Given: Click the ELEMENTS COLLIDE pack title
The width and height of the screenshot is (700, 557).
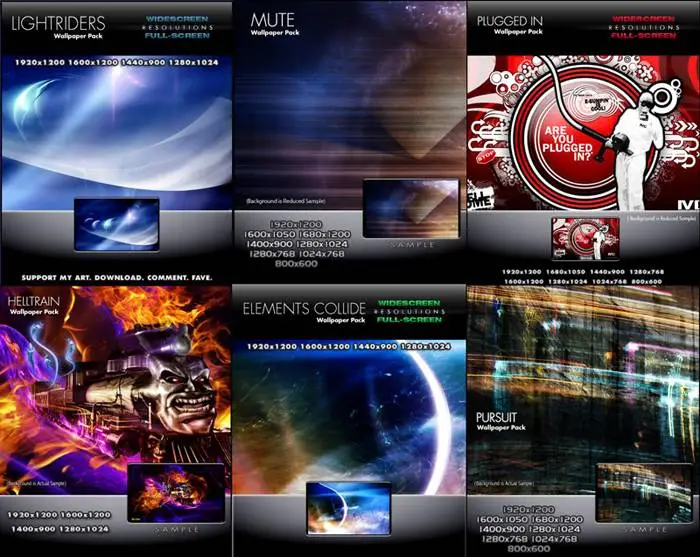Looking at the screenshot, I should [304, 308].
